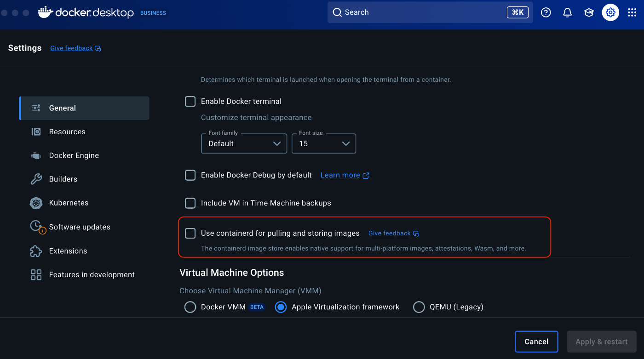Click the General sliders icon
The image size is (644, 359).
[x=36, y=108]
